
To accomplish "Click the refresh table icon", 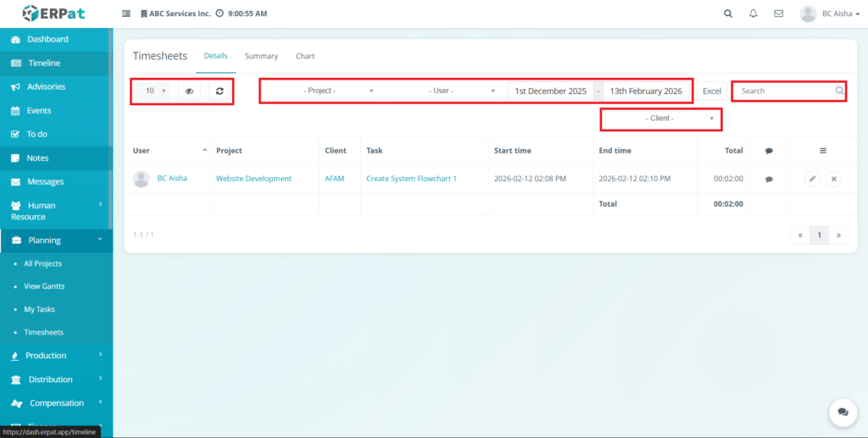I will [220, 91].
